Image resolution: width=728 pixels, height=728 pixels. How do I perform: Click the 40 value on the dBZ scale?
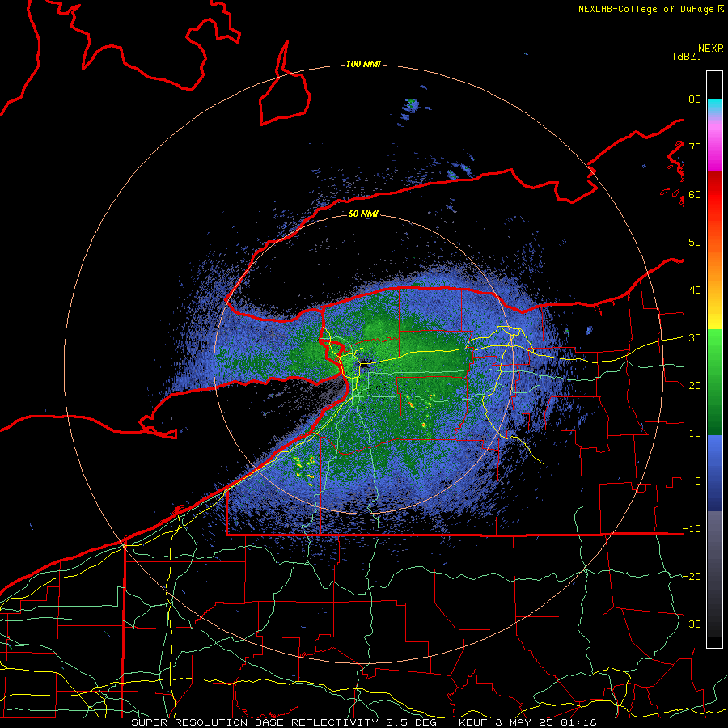(695, 290)
